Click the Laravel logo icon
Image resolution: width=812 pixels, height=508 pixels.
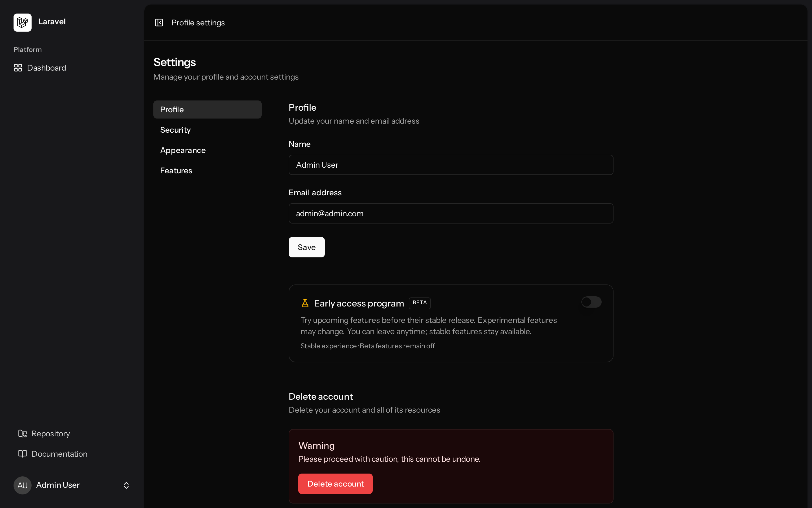point(23,23)
